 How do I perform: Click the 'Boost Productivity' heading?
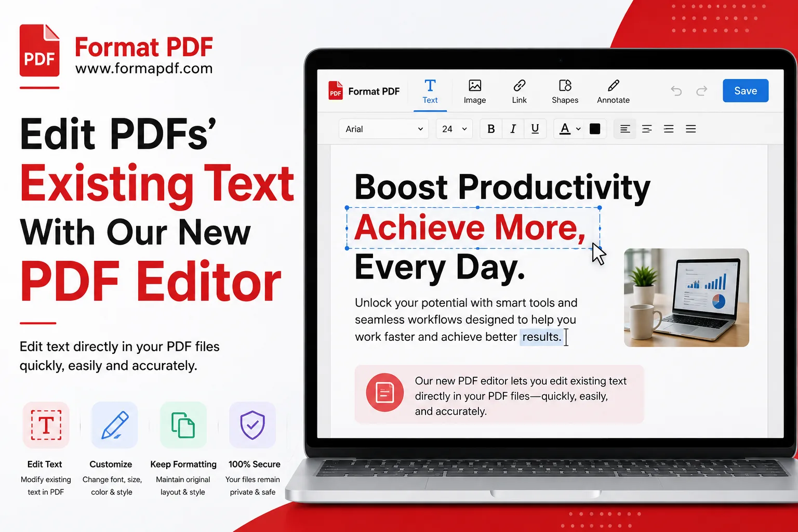tap(502, 187)
